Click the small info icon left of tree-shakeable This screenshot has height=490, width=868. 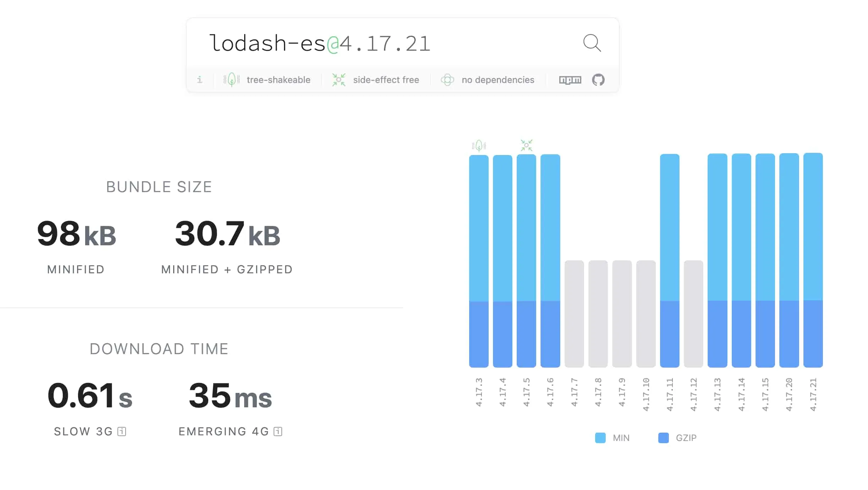(x=200, y=80)
